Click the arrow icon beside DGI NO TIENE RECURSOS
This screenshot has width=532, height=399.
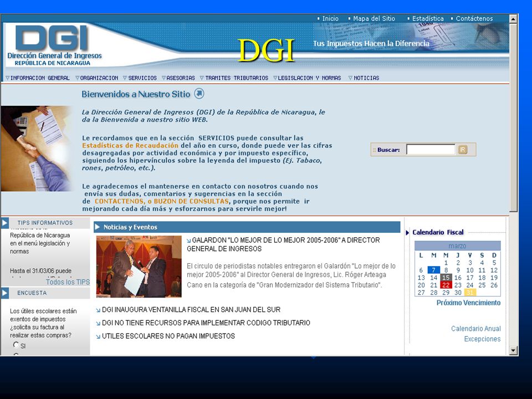(x=98, y=323)
